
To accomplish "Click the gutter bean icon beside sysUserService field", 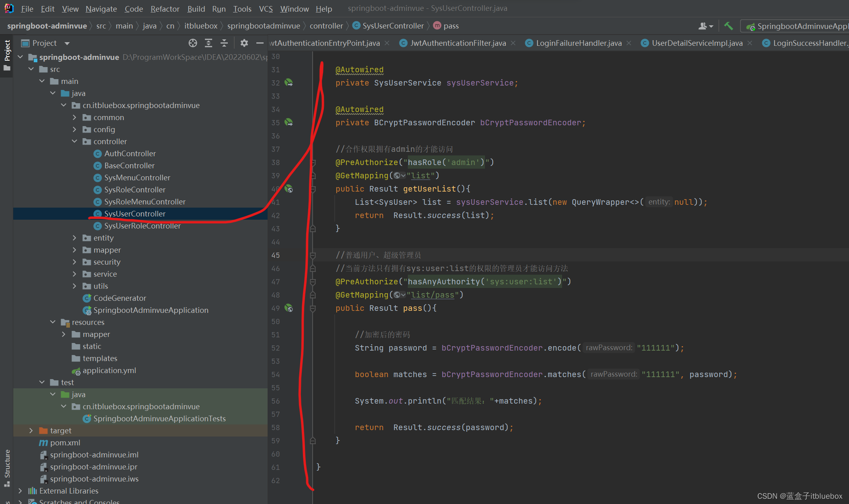I will point(289,83).
